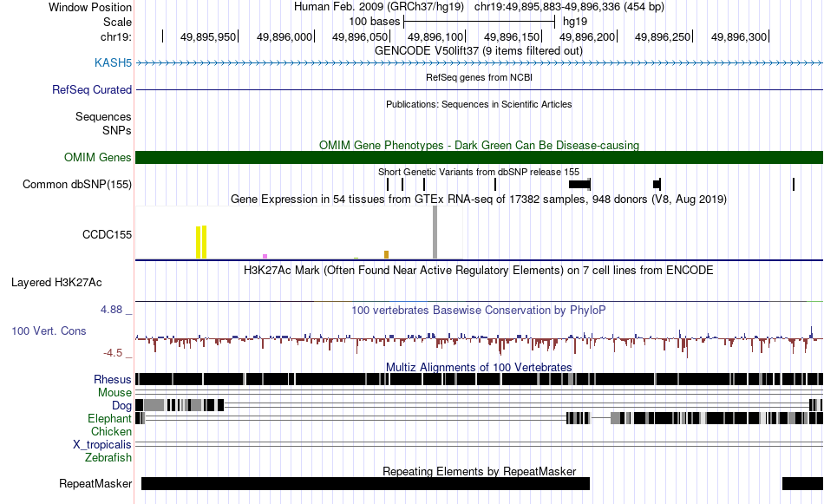Click the Short Genetic Variants dbSNP title
The image size is (824, 504).
[479, 172]
